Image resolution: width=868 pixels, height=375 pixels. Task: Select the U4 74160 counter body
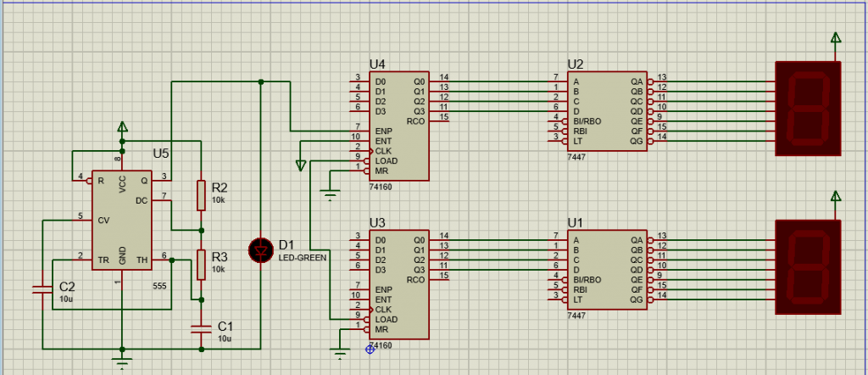pos(399,126)
